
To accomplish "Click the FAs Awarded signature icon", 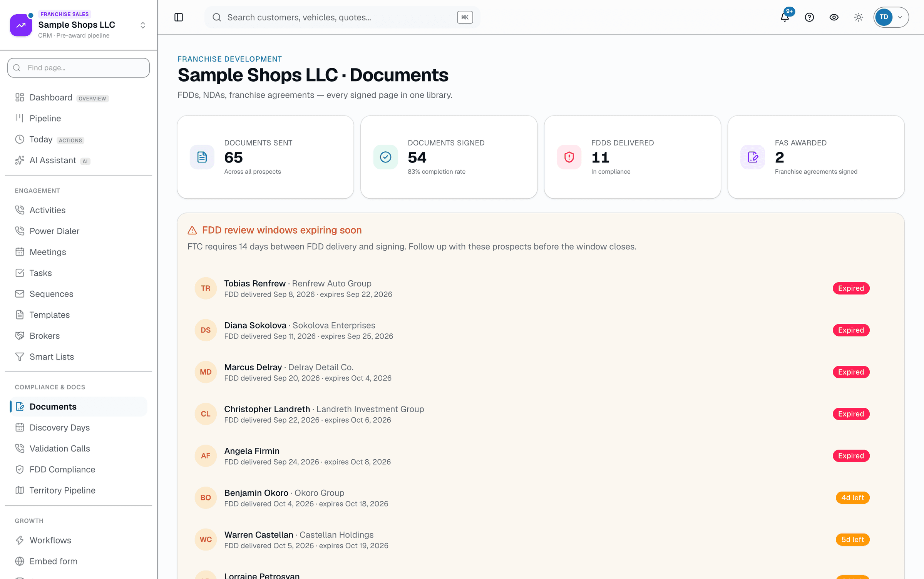I will (x=753, y=157).
